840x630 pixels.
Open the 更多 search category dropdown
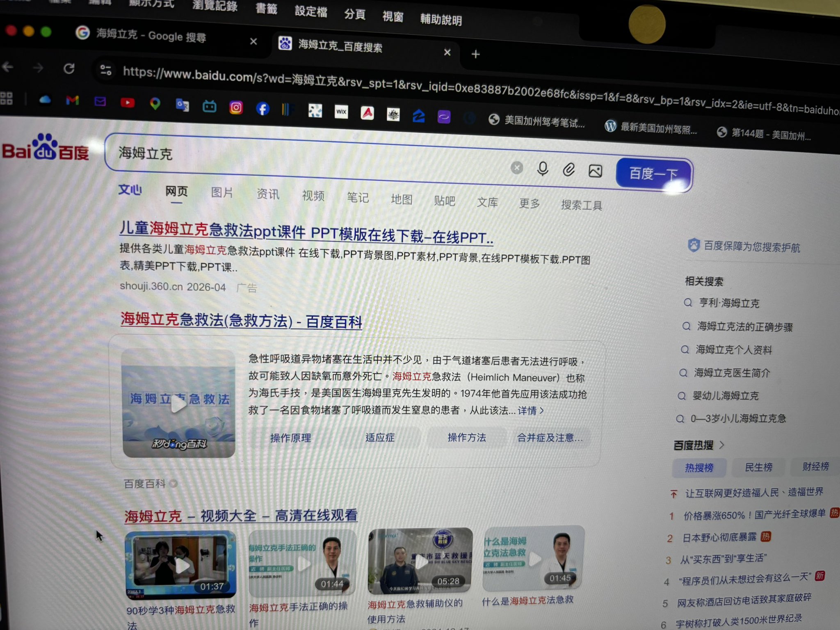coord(529,203)
